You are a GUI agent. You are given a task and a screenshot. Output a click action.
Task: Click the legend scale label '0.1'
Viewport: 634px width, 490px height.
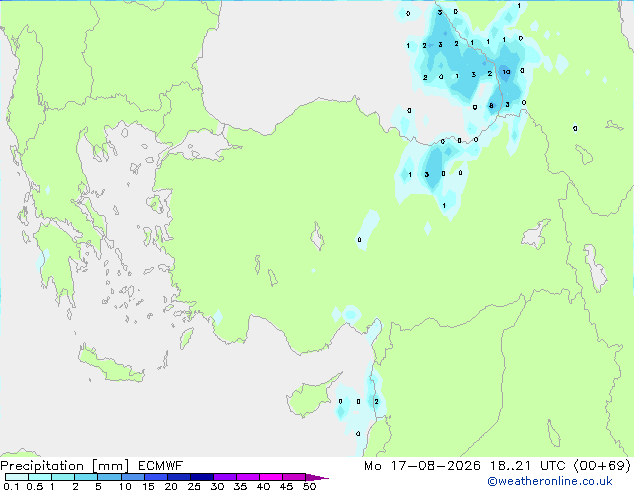coord(11,486)
